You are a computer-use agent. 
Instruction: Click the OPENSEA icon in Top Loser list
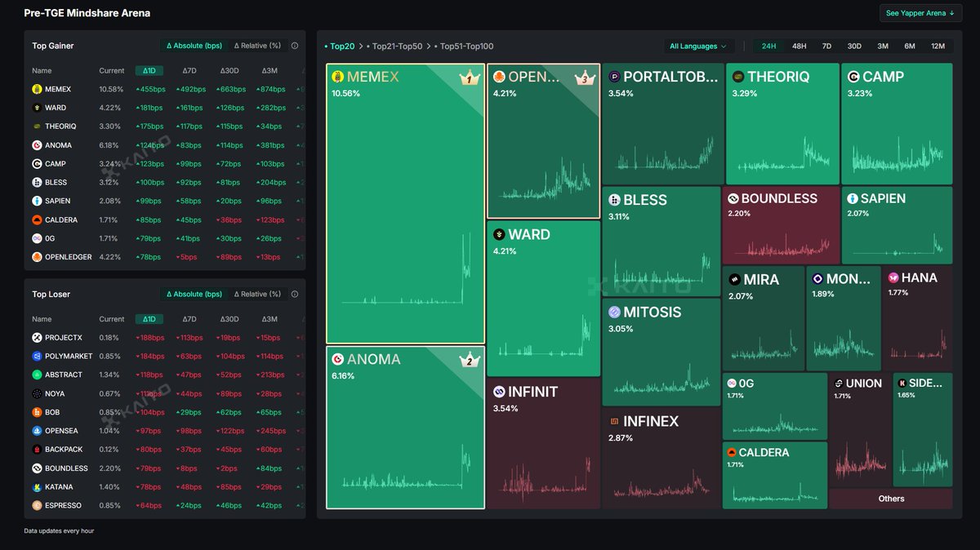tap(37, 431)
